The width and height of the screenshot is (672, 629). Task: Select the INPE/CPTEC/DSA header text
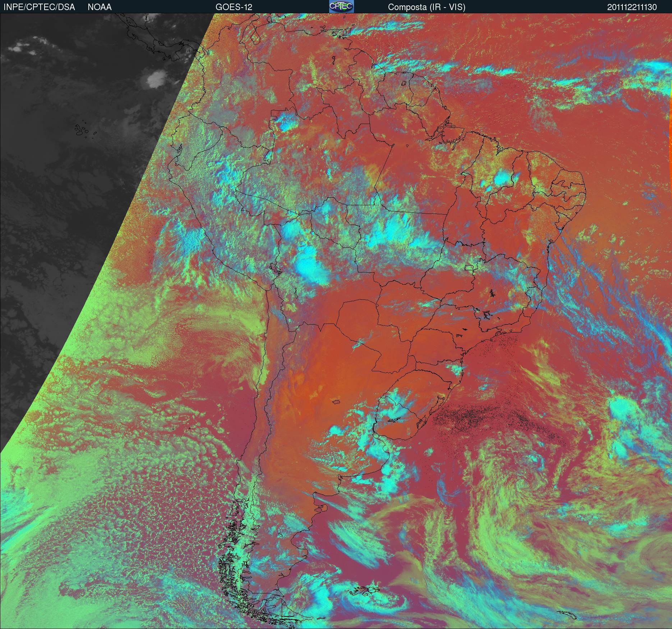coord(39,7)
